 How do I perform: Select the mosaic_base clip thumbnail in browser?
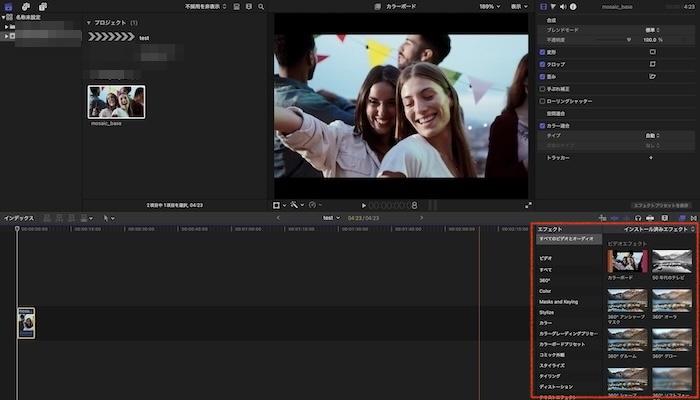click(116, 101)
